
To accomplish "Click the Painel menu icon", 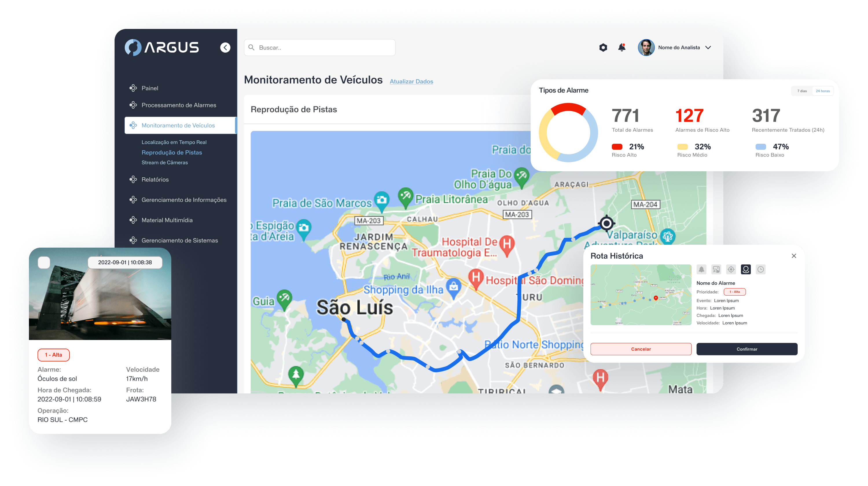I will coord(133,88).
